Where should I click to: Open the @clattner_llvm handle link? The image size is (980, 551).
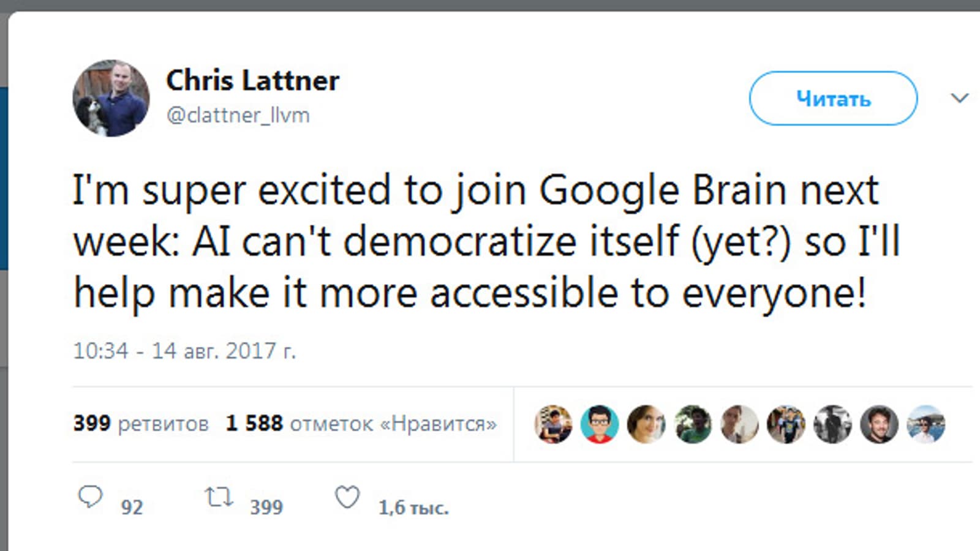(x=238, y=115)
